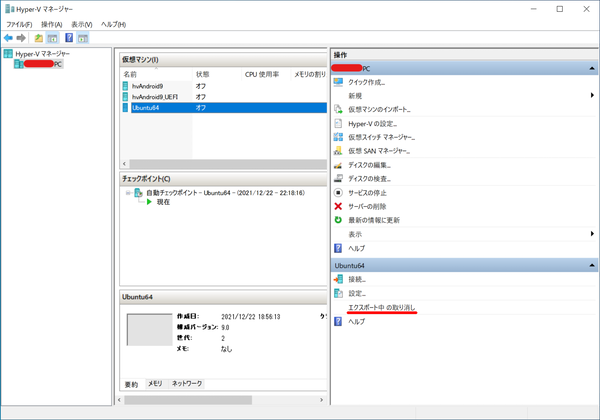Click エクスポート中 の取り消し action
This screenshot has width=600, height=420.
382,307
